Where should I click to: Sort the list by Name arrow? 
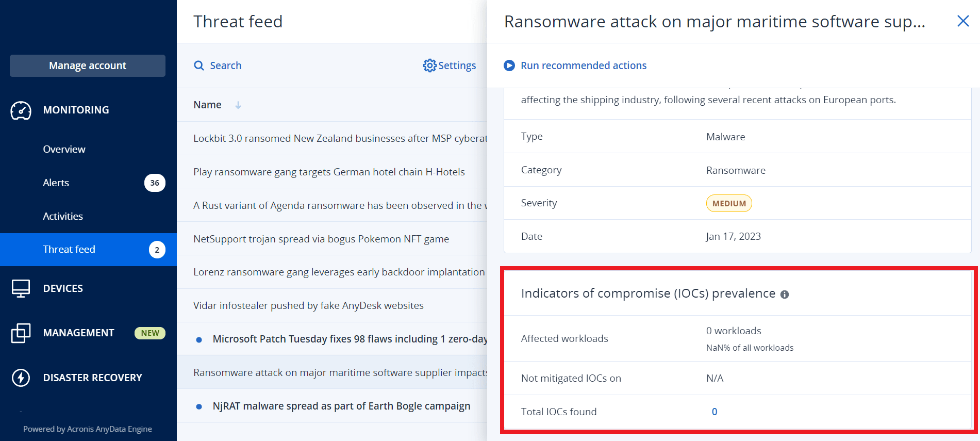tap(238, 105)
